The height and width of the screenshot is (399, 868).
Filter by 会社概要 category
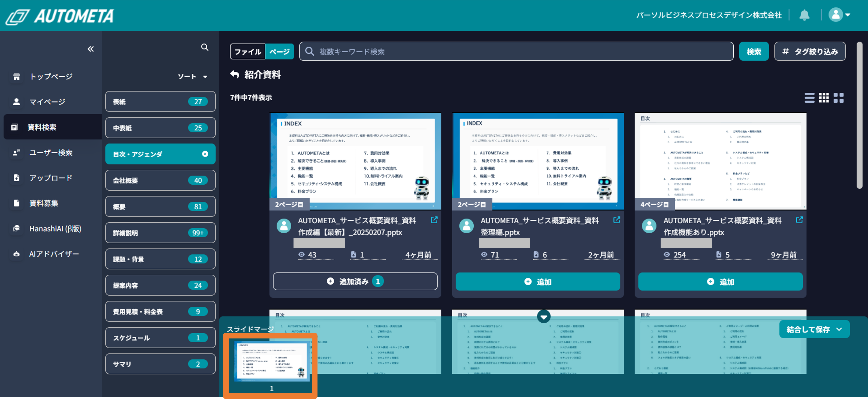coord(161,181)
